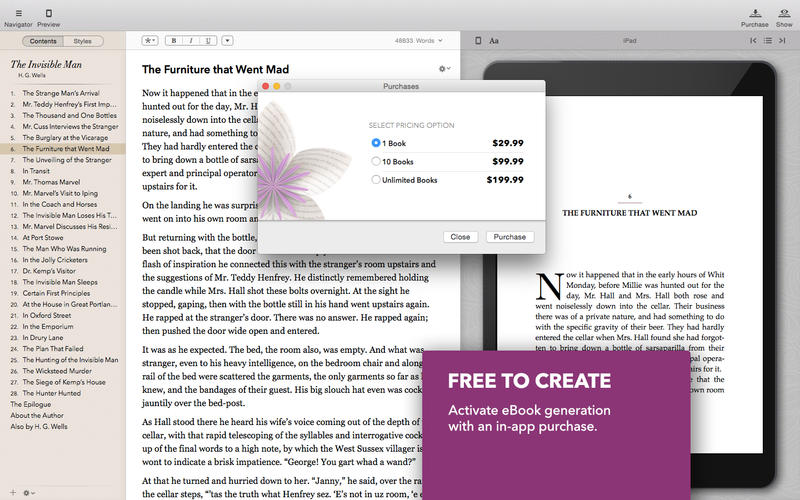800x500 pixels.
Task: Switch to the Styles tab
Action: pos(83,41)
